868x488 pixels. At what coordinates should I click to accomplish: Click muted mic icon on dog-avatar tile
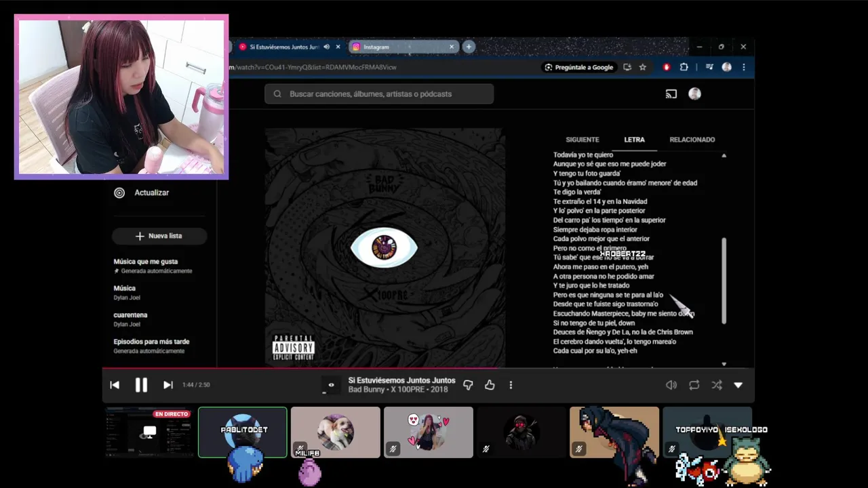pyautogui.click(x=300, y=448)
